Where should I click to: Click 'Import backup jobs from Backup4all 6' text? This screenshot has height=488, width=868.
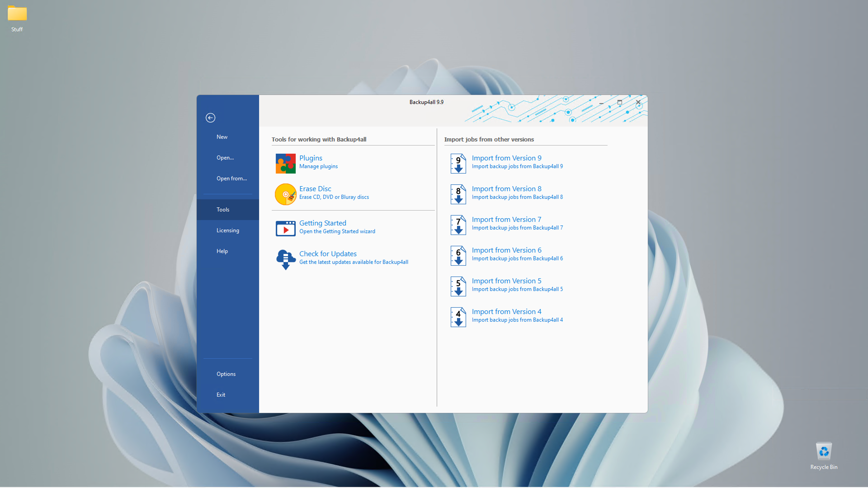pyautogui.click(x=517, y=258)
